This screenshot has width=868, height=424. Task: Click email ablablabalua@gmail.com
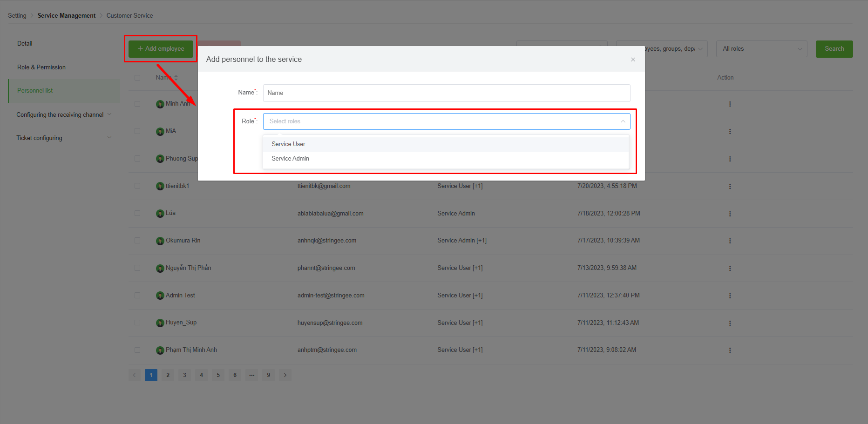click(x=331, y=214)
